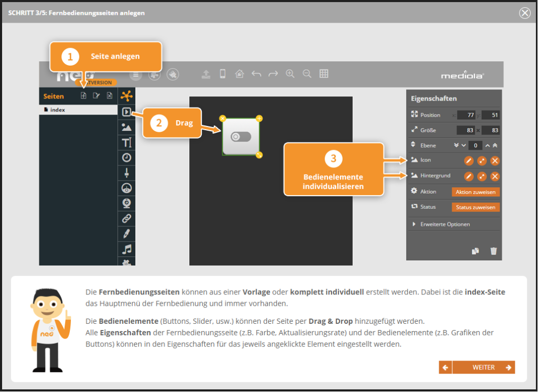
Task: Select the slider element tool
Action: (126, 172)
